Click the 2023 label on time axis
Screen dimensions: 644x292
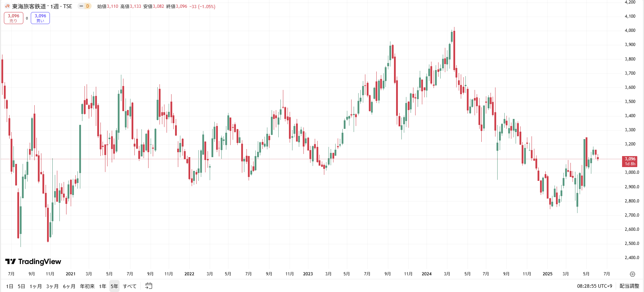pyautogui.click(x=308, y=274)
